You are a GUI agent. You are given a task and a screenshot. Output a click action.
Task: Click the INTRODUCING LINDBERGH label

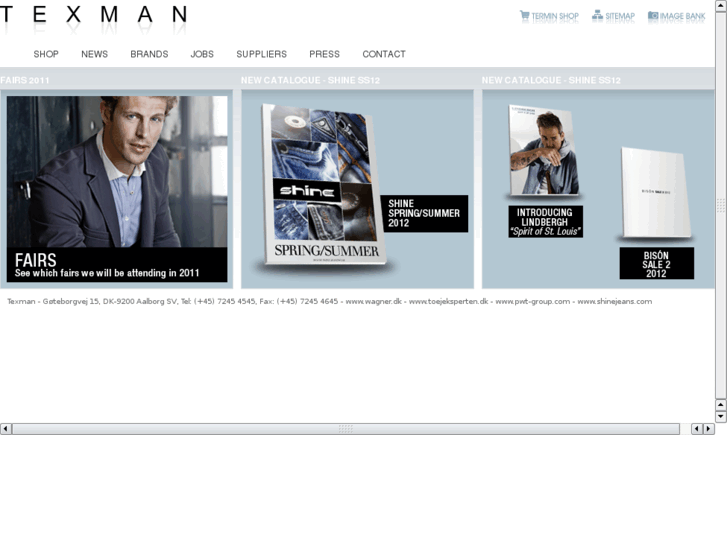pyautogui.click(x=545, y=222)
